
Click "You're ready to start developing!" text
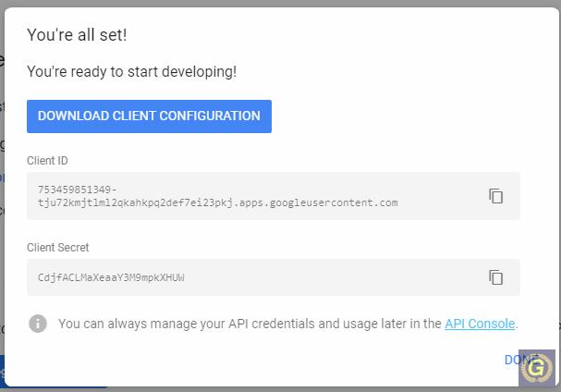(x=131, y=71)
